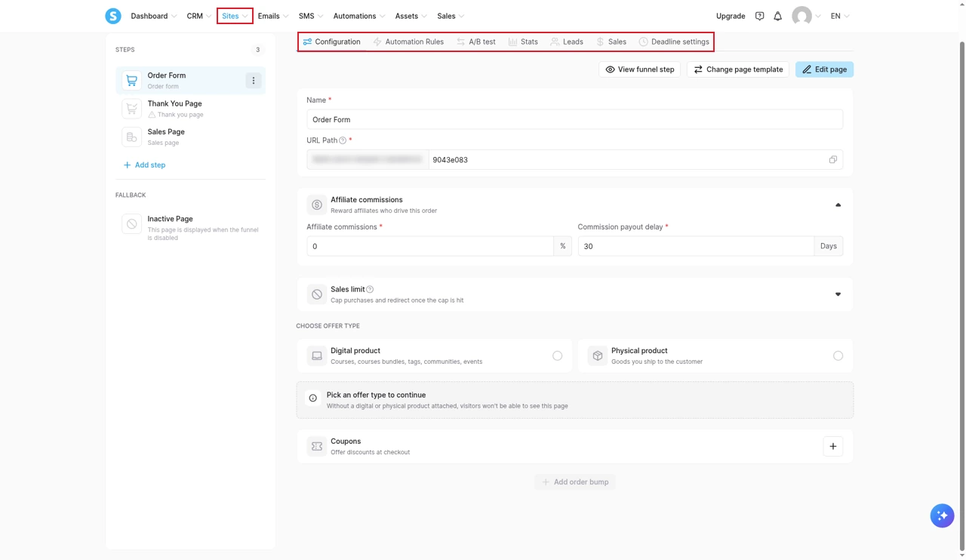Click the Affiliate commissions dollar icon
This screenshot has width=966, height=560.
click(317, 205)
